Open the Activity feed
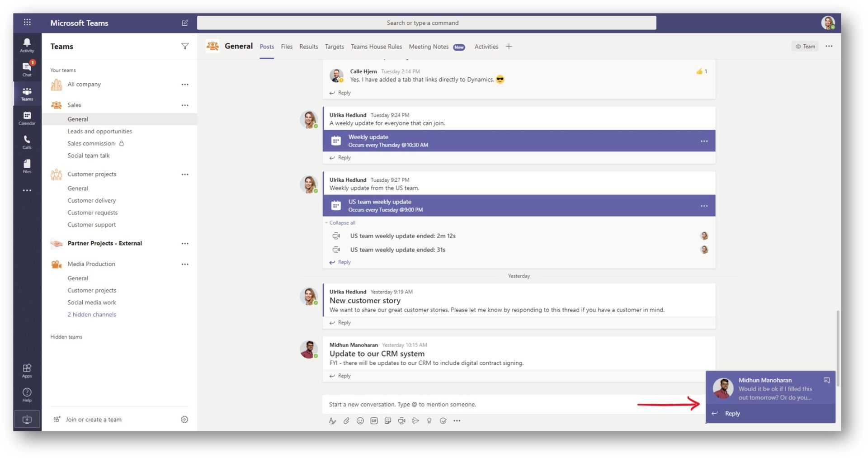868x458 pixels. pos(27,45)
